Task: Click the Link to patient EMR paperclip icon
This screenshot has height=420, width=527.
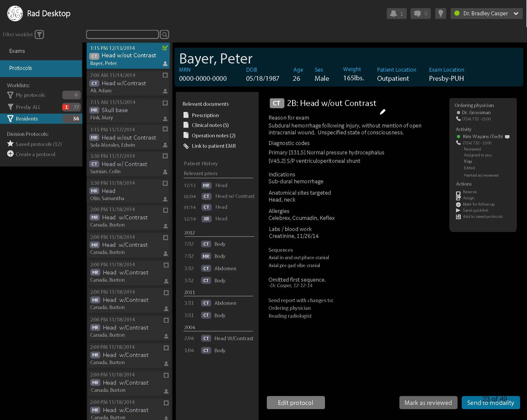Action: click(186, 146)
